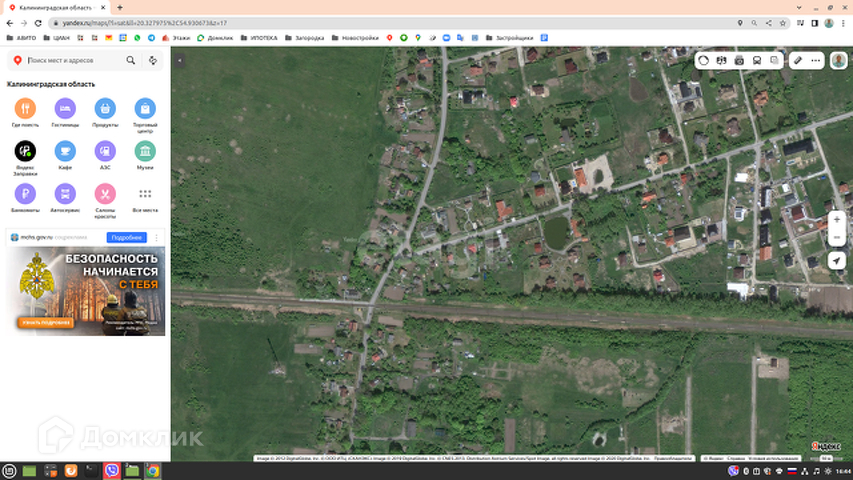This screenshot has width=853, height=480.
Task: Open the Новостройки bookmarks folder
Action: click(355, 38)
